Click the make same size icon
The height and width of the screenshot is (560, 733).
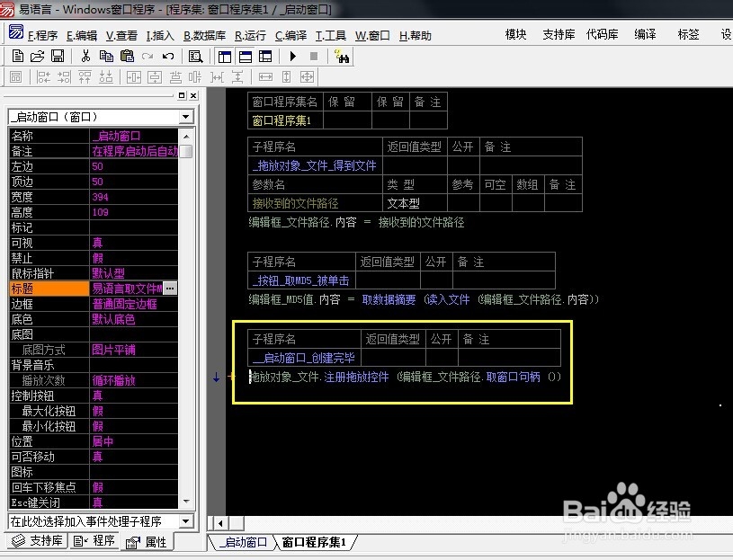[x=307, y=77]
